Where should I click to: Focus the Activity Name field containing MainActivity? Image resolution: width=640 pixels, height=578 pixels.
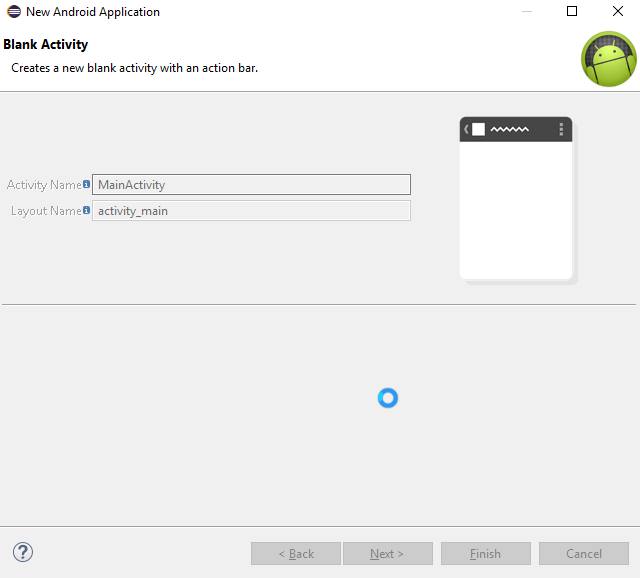251,185
